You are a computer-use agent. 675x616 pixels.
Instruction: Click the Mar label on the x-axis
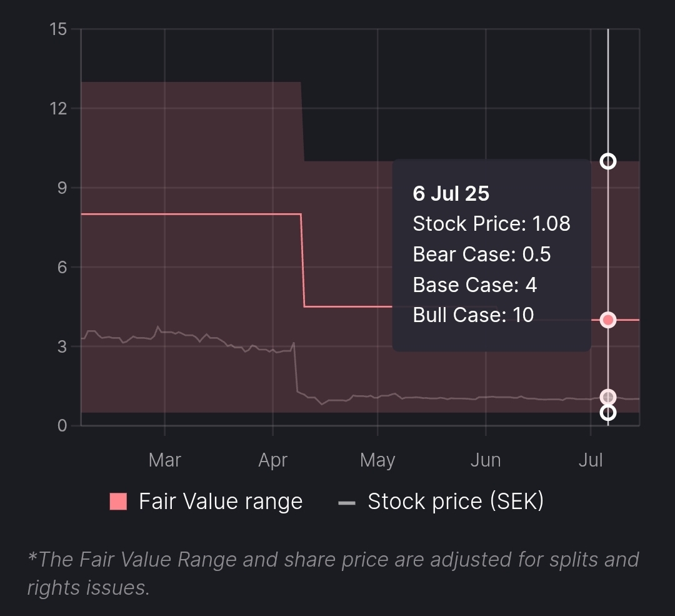pyautogui.click(x=164, y=461)
